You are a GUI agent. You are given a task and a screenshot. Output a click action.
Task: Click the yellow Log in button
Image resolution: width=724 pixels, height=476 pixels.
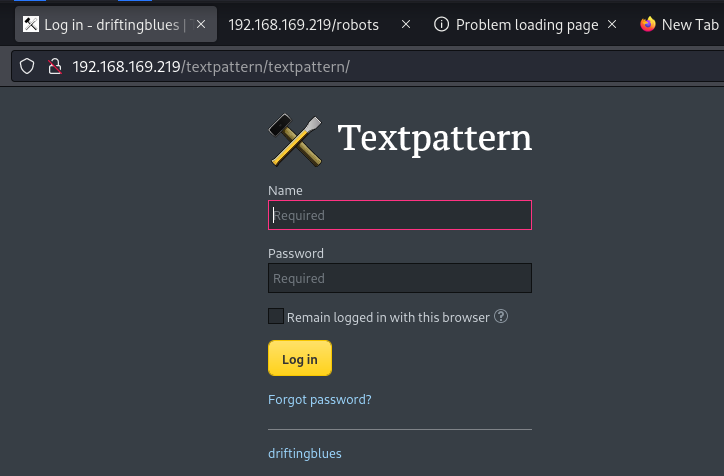coord(300,358)
